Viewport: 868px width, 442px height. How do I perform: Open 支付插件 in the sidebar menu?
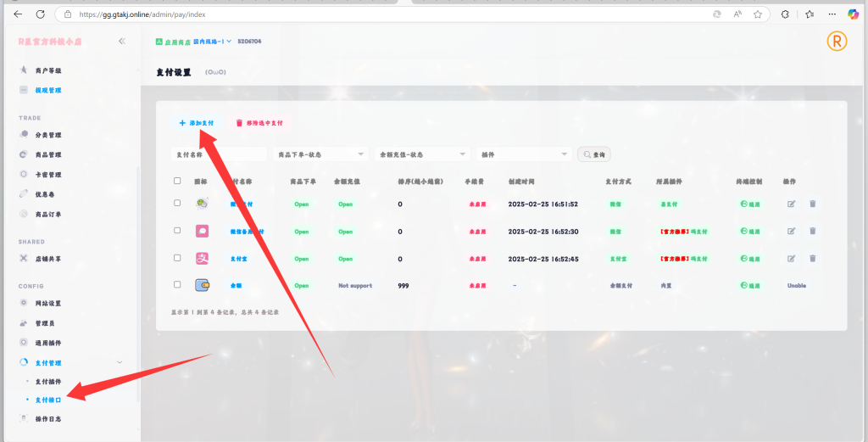(x=49, y=381)
